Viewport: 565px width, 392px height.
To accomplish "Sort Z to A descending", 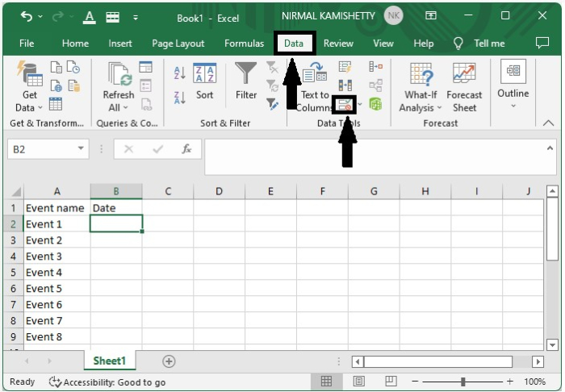I will coord(179,98).
